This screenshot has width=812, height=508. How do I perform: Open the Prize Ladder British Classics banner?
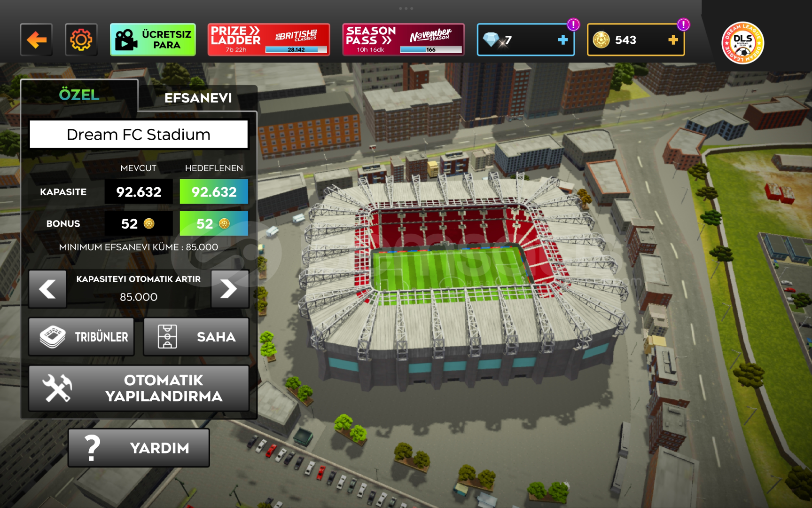(x=268, y=40)
